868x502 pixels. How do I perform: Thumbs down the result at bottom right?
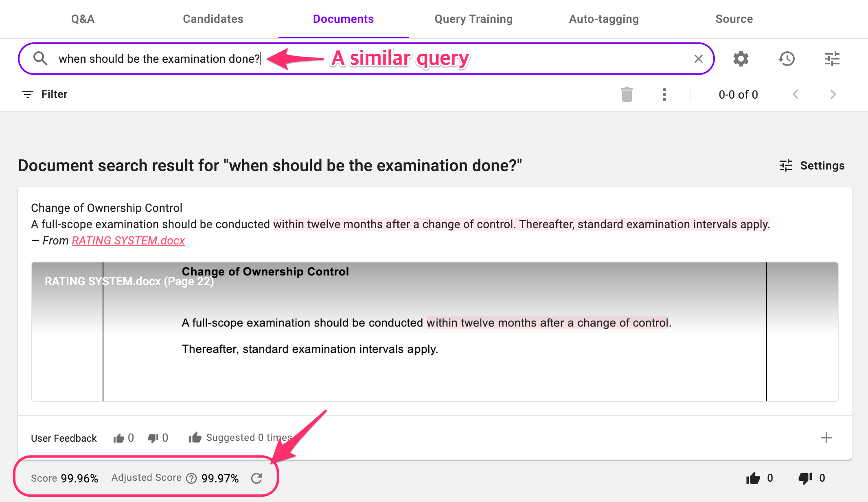click(x=805, y=478)
